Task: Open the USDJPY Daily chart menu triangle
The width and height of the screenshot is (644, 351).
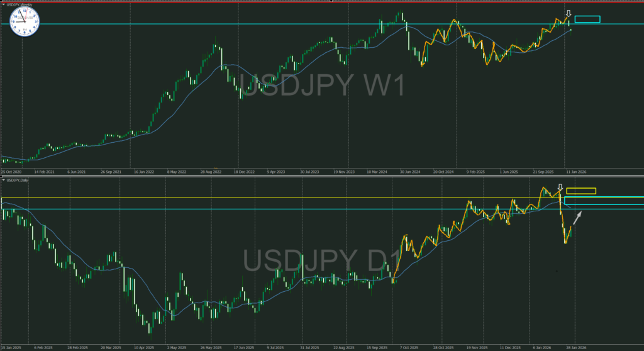Action: pyautogui.click(x=3, y=180)
